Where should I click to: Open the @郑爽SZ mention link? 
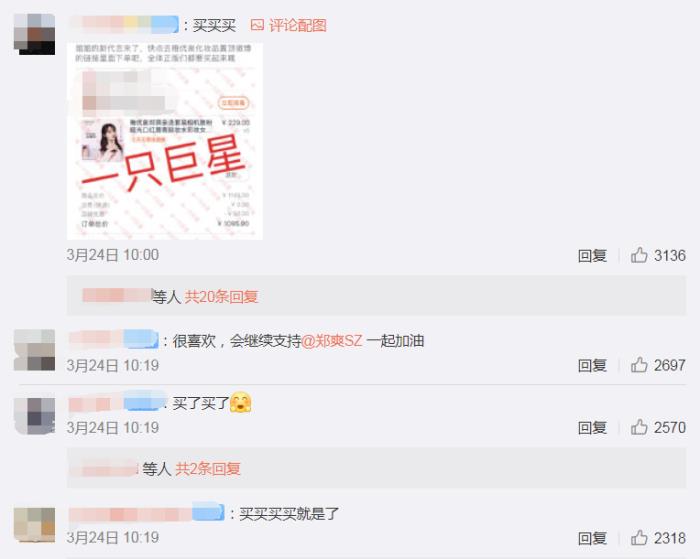coord(332,341)
